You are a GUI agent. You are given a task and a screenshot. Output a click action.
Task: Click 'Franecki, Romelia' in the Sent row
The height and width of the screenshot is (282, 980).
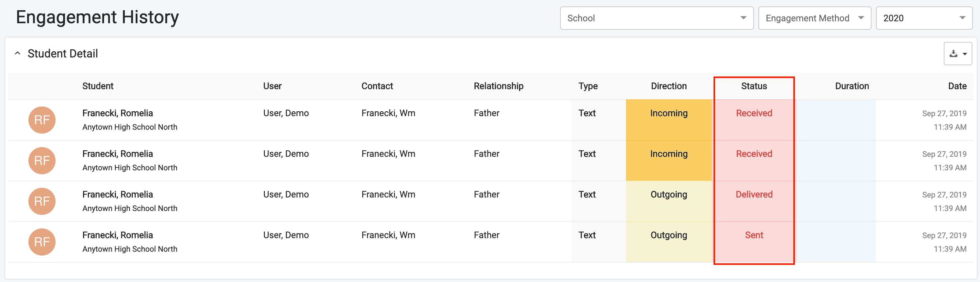coord(118,235)
